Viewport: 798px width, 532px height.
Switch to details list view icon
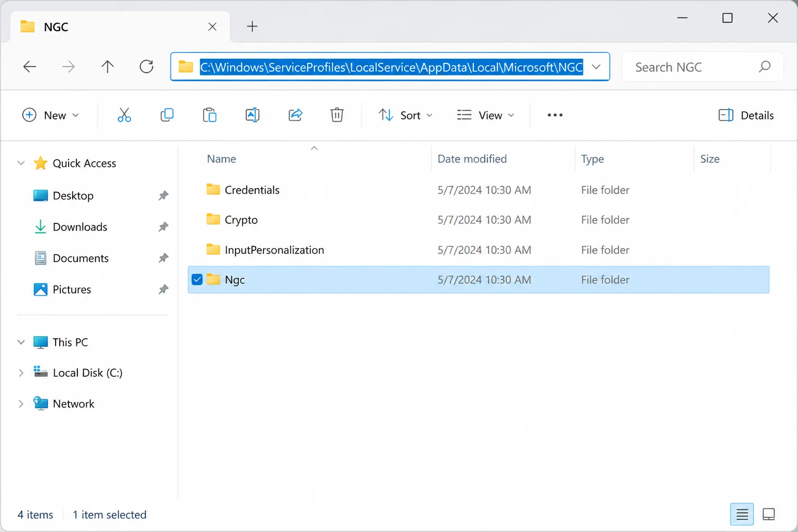742,514
